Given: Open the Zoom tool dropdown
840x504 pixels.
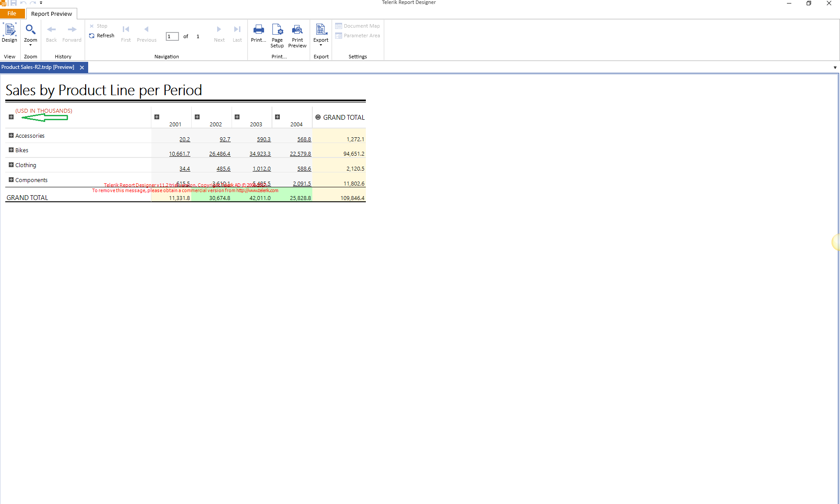Looking at the screenshot, I should [30, 35].
